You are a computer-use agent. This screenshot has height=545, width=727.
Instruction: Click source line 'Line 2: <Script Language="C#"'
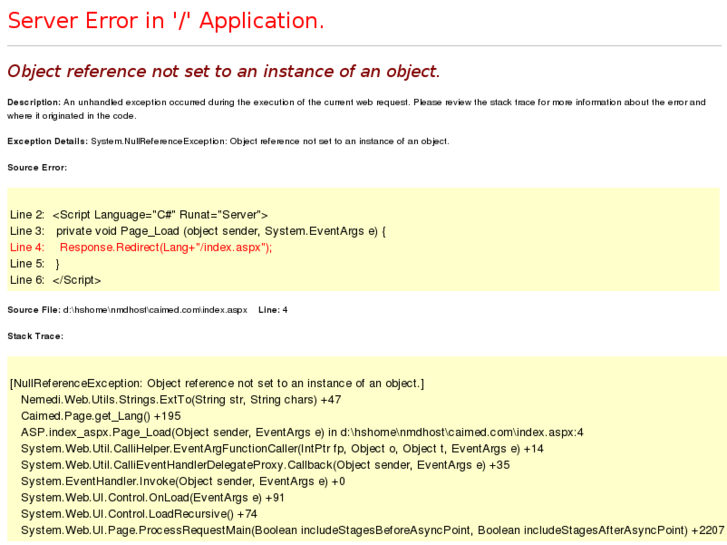pos(139,215)
